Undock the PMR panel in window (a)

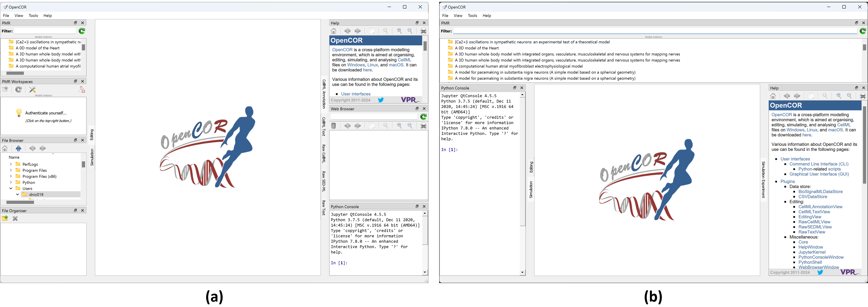tap(75, 23)
